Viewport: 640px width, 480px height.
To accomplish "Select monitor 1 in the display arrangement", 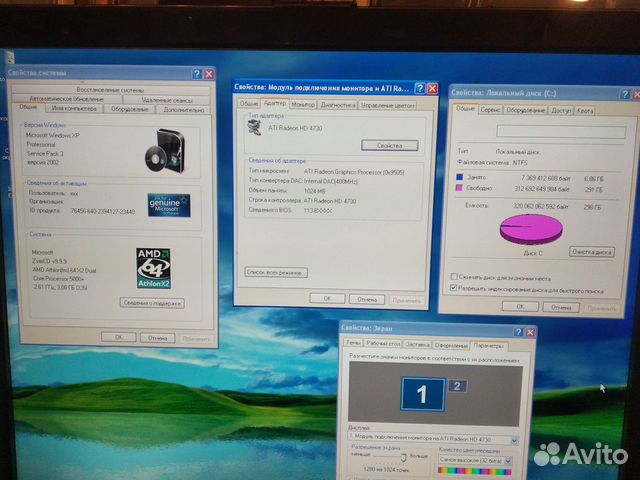I will coord(422,394).
